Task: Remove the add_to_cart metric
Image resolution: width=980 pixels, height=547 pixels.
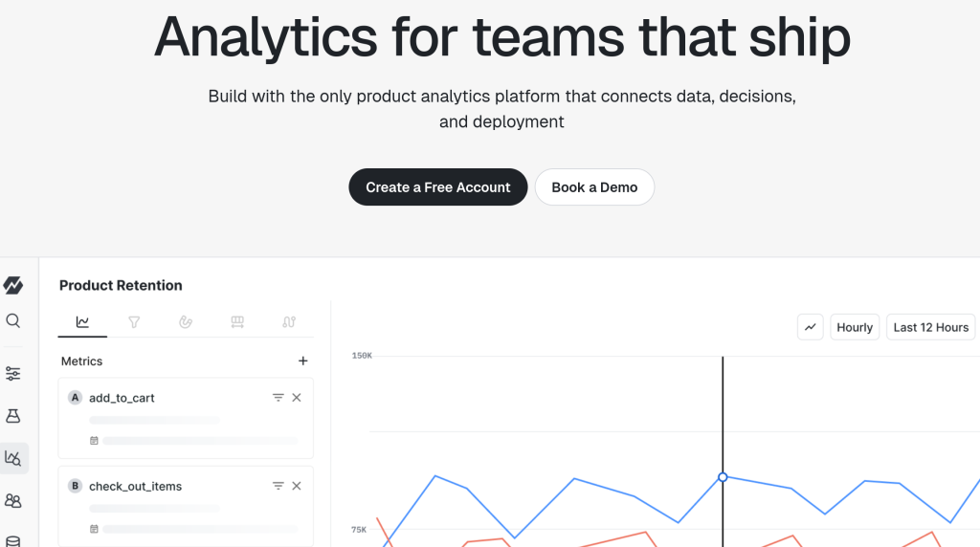Action: [297, 398]
